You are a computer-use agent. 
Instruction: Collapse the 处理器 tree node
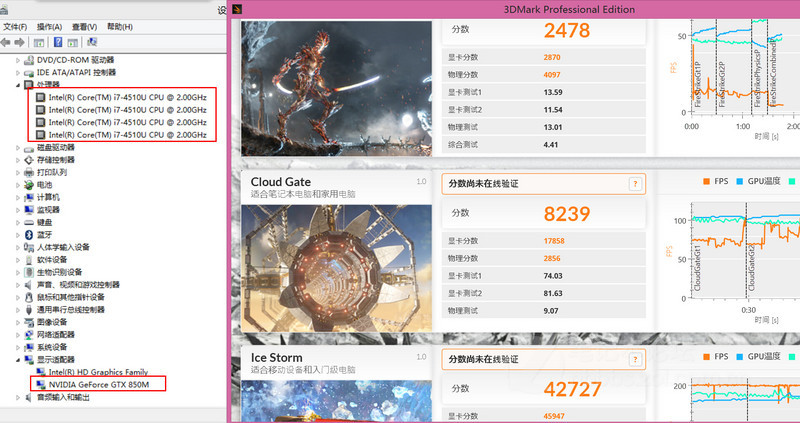tap(18, 85)
